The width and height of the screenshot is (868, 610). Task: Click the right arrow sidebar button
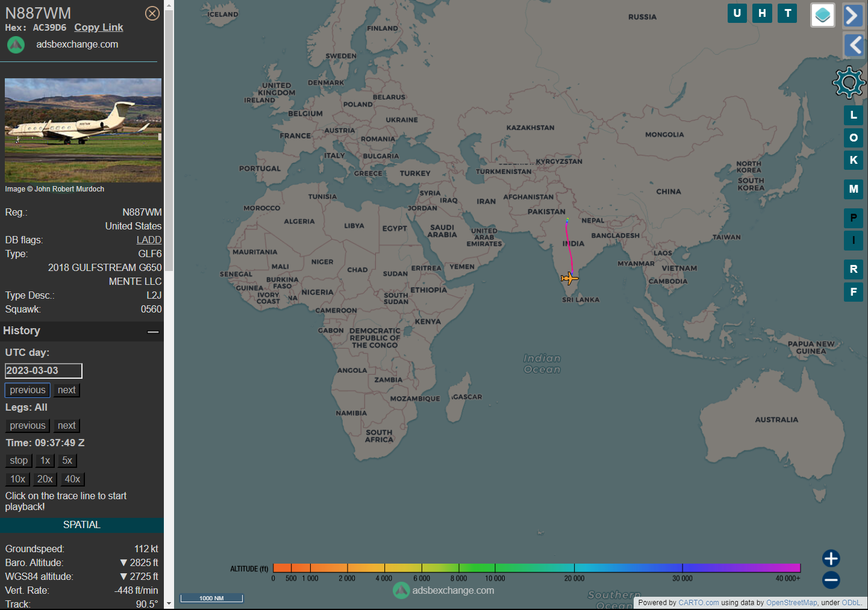coord(853,15)
